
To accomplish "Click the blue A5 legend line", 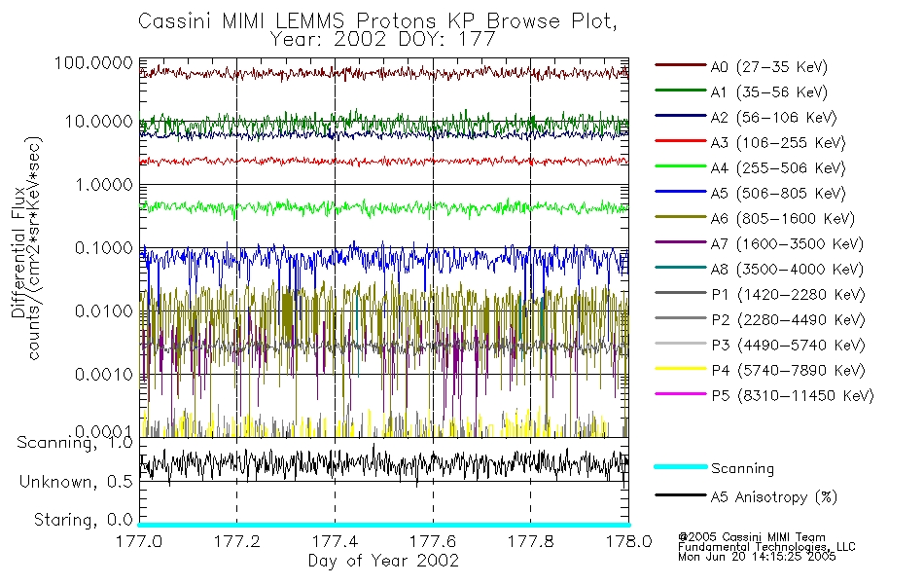I will point(680,192).
